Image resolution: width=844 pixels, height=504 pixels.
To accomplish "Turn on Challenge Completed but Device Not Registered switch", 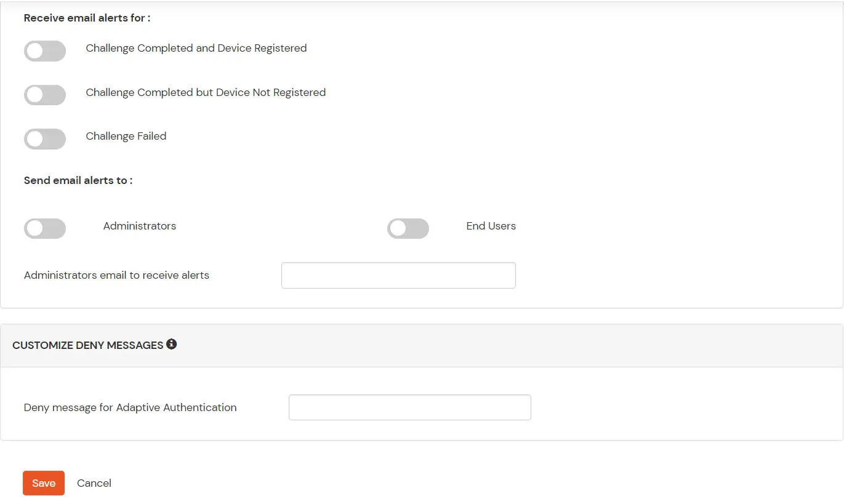I will point(45,95).
